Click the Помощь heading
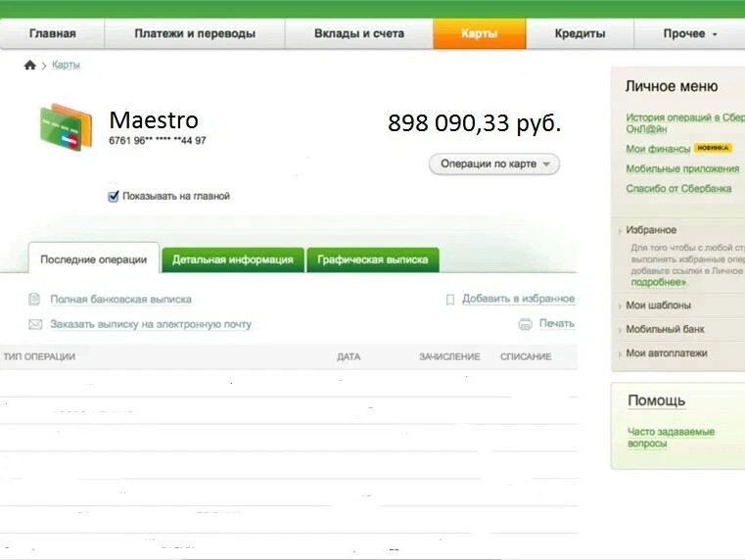Image resolution: width=745 pixels, height=560 pixels. (656, 400)
